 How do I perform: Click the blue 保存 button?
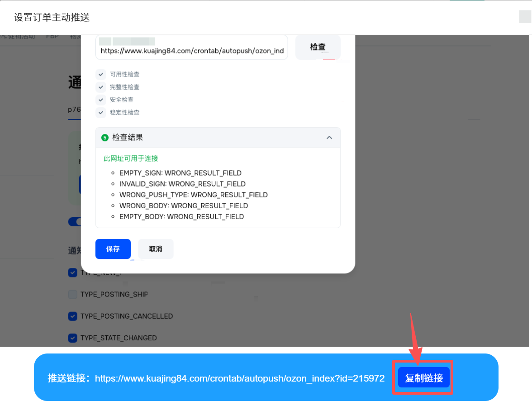click(x=113, y=249)
